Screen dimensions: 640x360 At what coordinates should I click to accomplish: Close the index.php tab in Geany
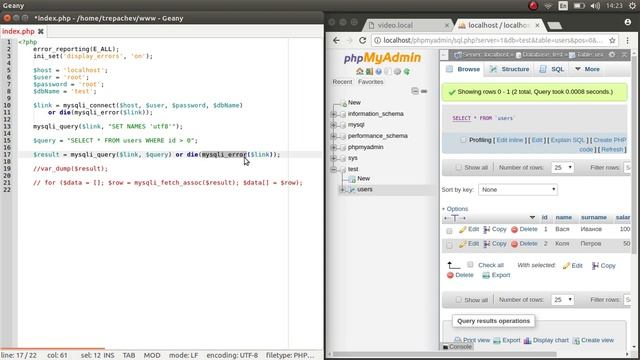[41, 31]
